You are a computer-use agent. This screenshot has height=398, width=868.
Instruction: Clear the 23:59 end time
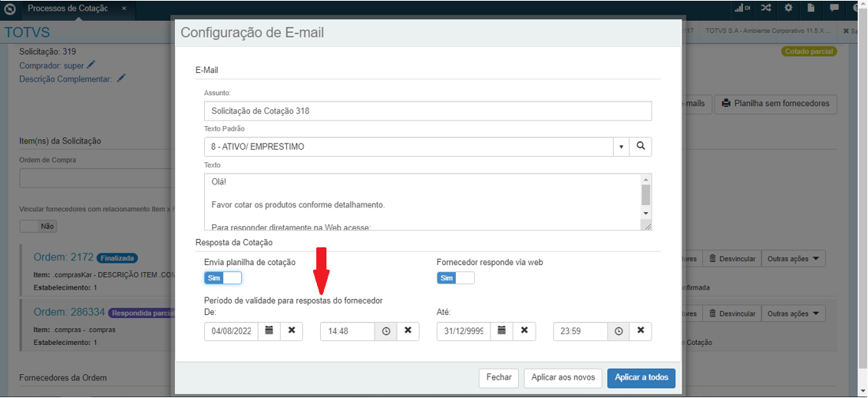(x=641, y=330)
